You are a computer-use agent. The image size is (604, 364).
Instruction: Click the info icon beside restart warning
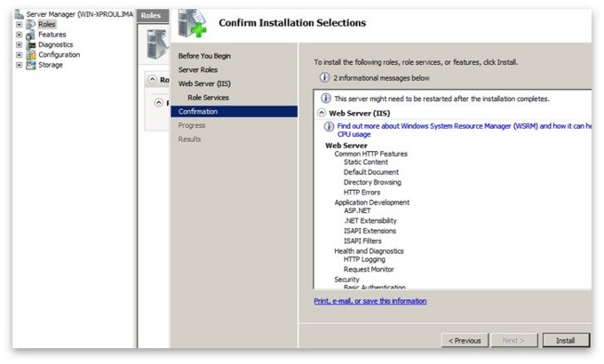click(326, 99)
